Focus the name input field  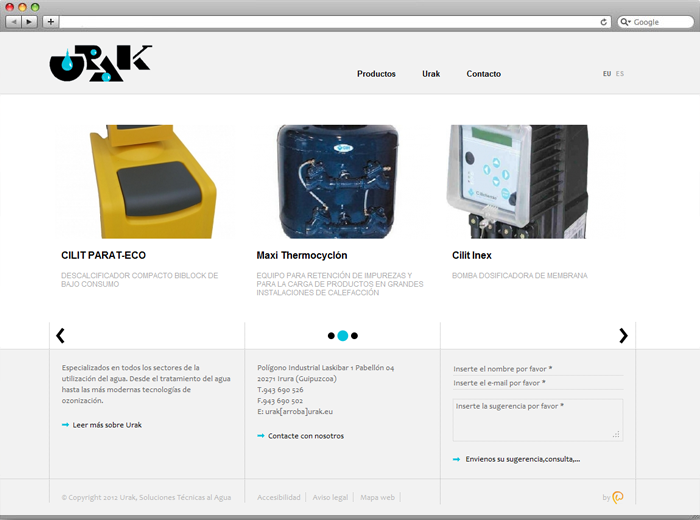(x=538, y=369)
